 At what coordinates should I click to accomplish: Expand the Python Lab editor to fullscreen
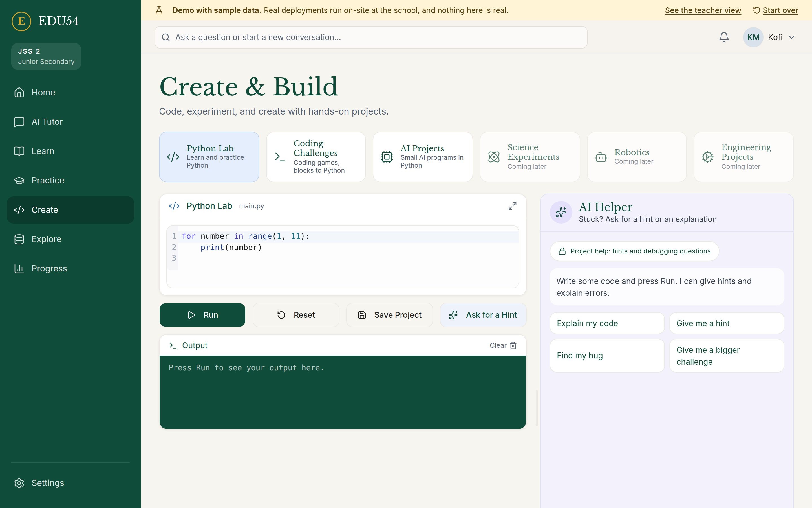[x=512, y=206]
